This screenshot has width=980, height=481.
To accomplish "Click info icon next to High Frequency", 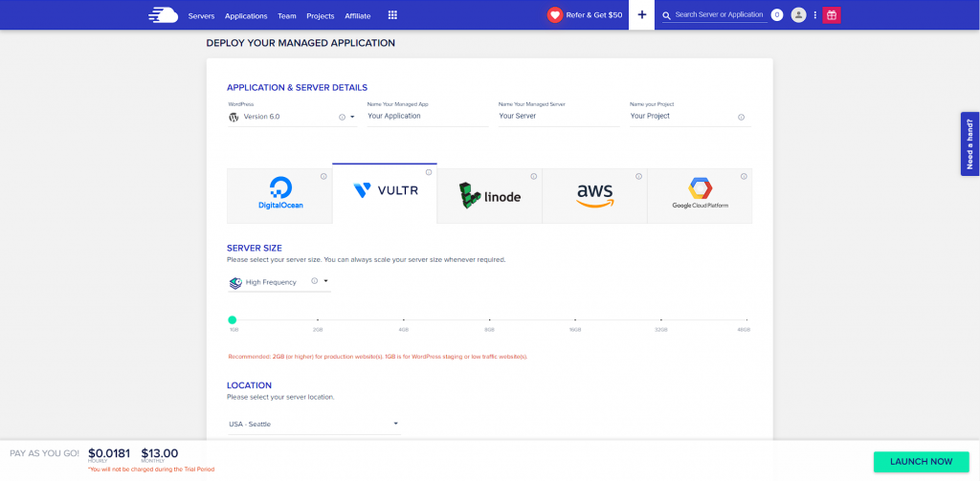I will (x=314, y=281).
